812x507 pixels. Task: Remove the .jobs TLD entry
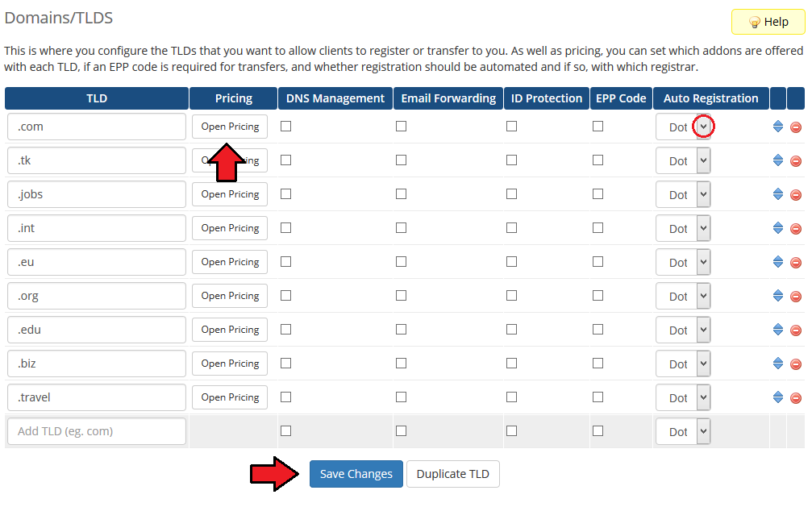click(x=796, y=195)
